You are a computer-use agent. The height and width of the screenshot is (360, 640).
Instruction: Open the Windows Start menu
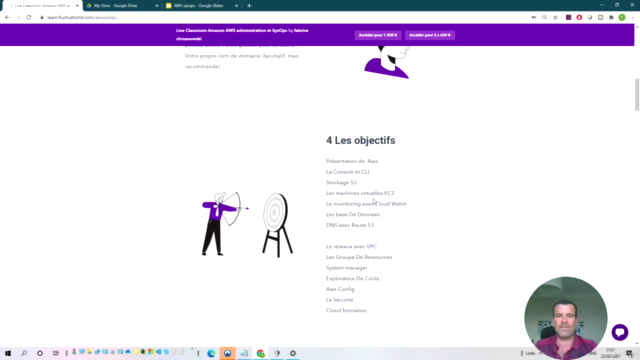coord(8,353)
